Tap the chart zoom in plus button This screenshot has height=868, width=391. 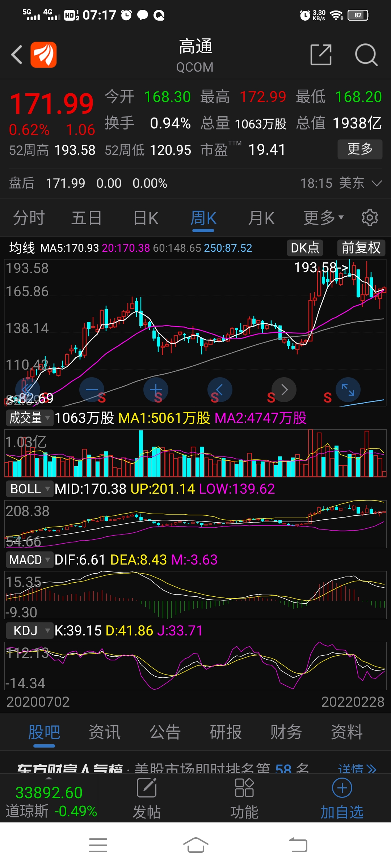(x=156, y=390)
